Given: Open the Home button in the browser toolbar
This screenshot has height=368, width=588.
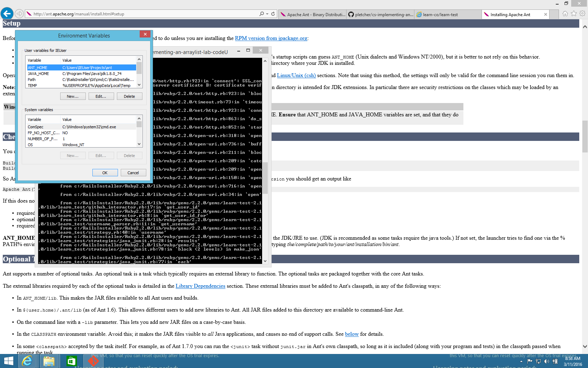Looking at the screenshot, I should [565, 14].
